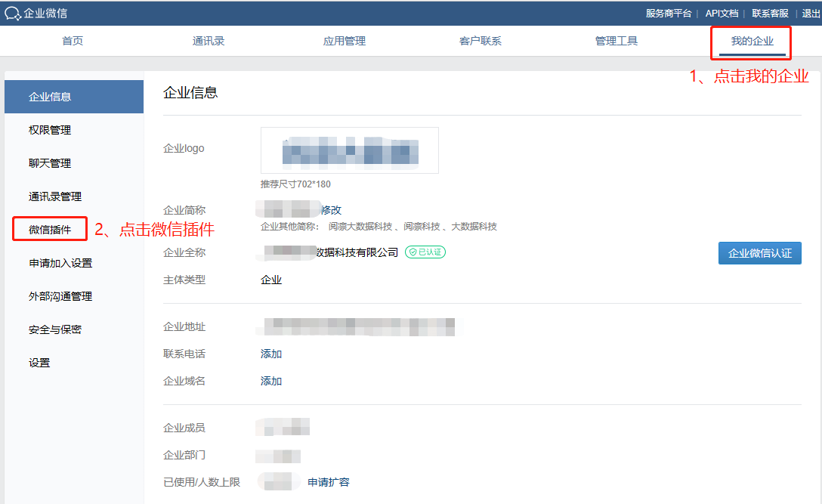Click the 我的企业 tab

tap(752, 41)
